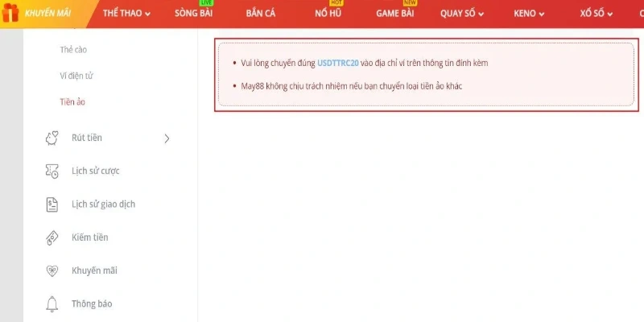Select the Tiền ảo crypto option
The height and width of the screenshot is (322, 644).
72,102
